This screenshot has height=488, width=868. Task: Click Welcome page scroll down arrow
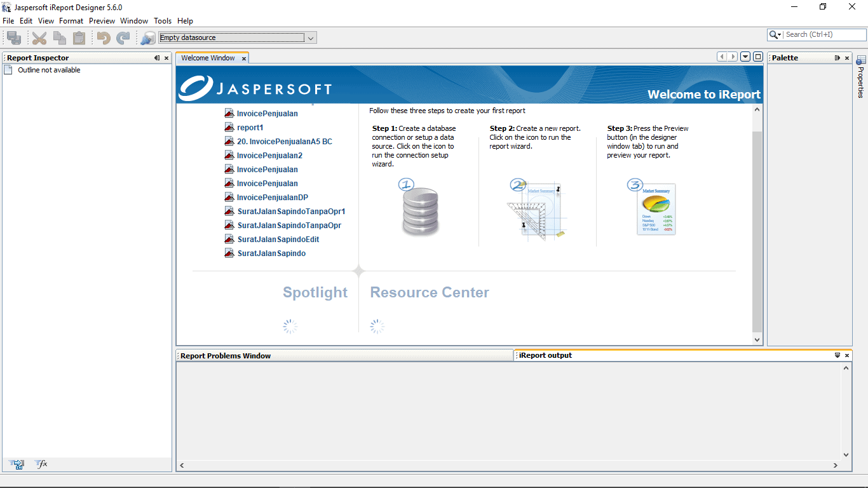tap(757, 340)
